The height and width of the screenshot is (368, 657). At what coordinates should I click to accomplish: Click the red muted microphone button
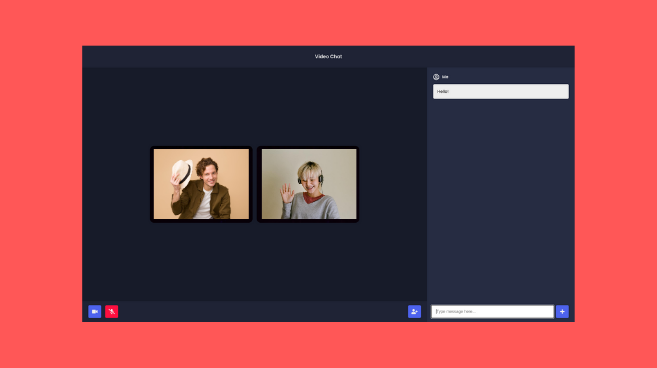click(x=111, y=311)
